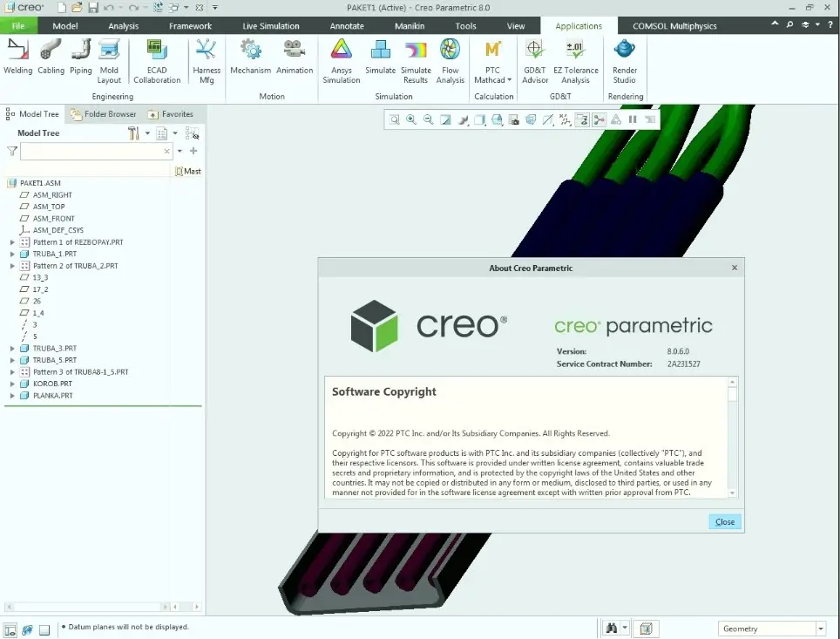840x639 pixels.
Task: Open Render Studio
Action: (625, 62)
